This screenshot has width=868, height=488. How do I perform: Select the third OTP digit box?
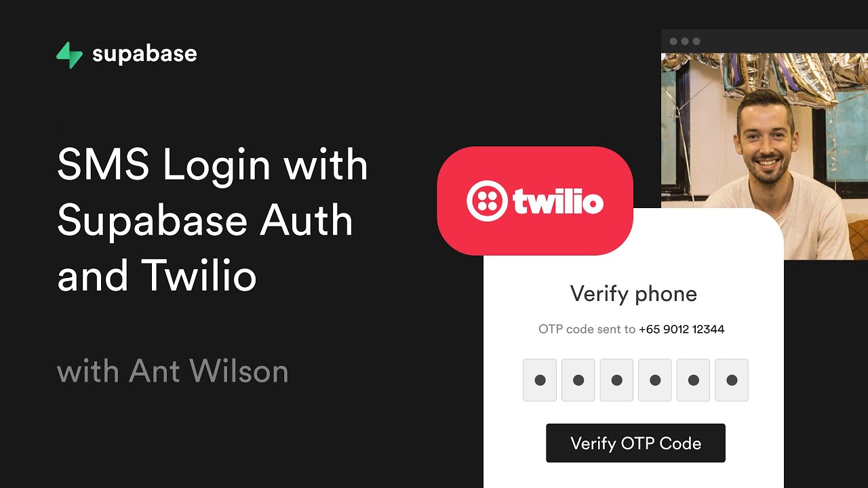[x=616, y=380]
